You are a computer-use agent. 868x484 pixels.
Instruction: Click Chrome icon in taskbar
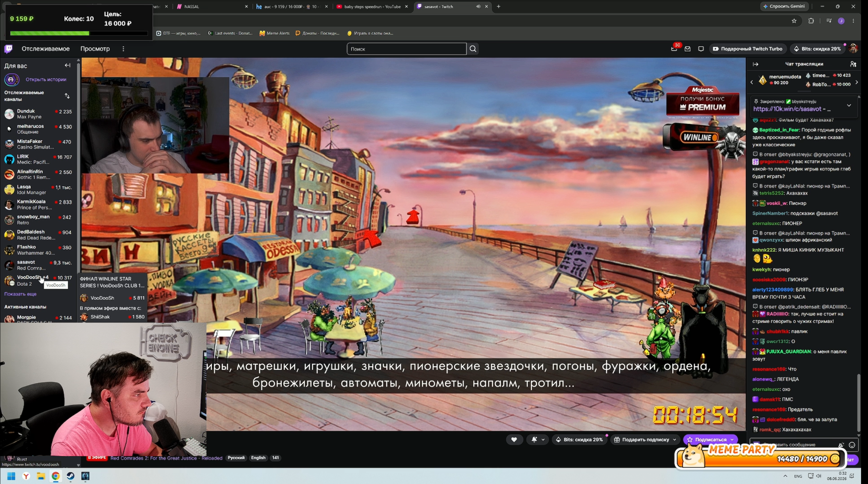click(x=56, y=476)
